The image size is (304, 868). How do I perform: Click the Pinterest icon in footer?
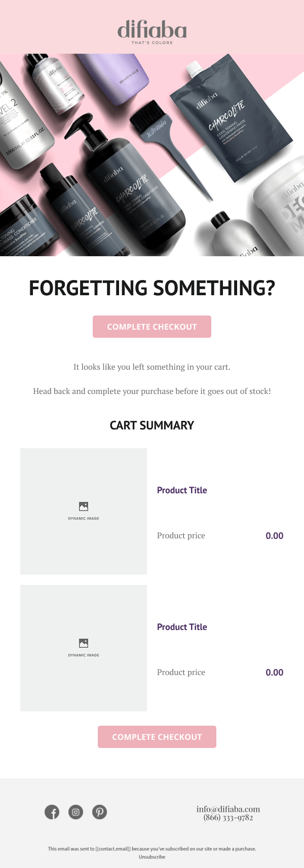point(99,812)
